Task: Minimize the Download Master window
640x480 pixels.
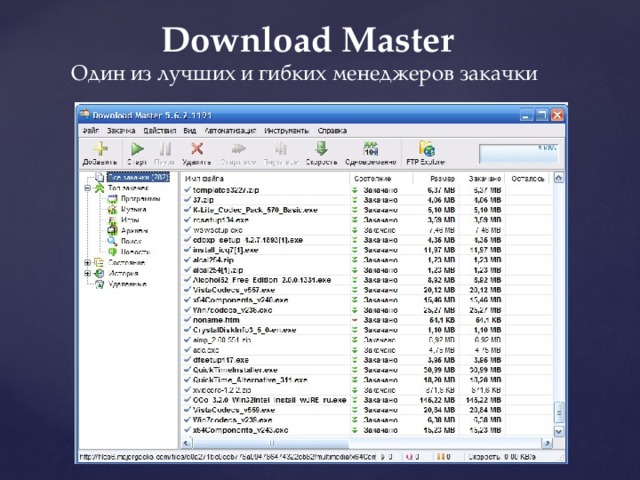Action: 526,116
